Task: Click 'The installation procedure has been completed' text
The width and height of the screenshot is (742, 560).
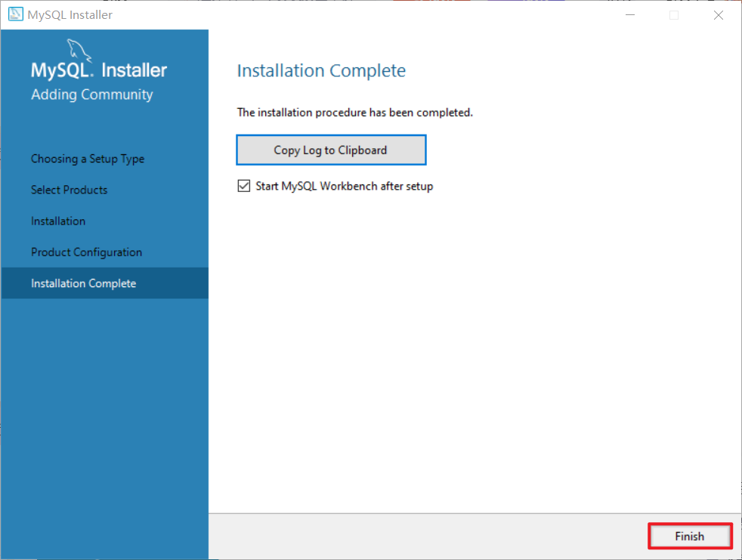Action: (355, 113)
